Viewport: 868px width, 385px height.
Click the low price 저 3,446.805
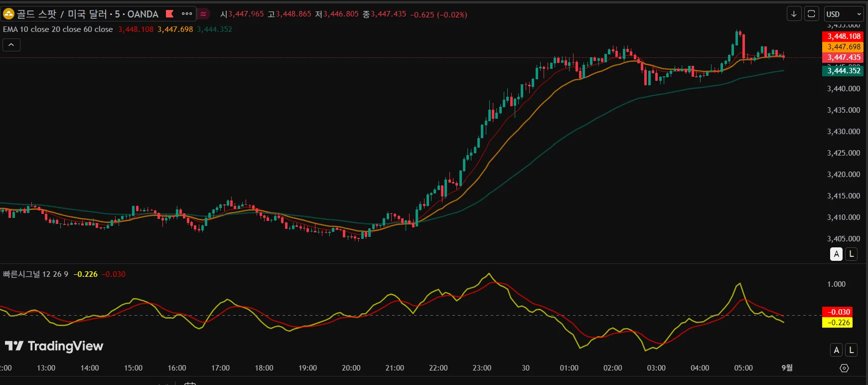[337, 14]
